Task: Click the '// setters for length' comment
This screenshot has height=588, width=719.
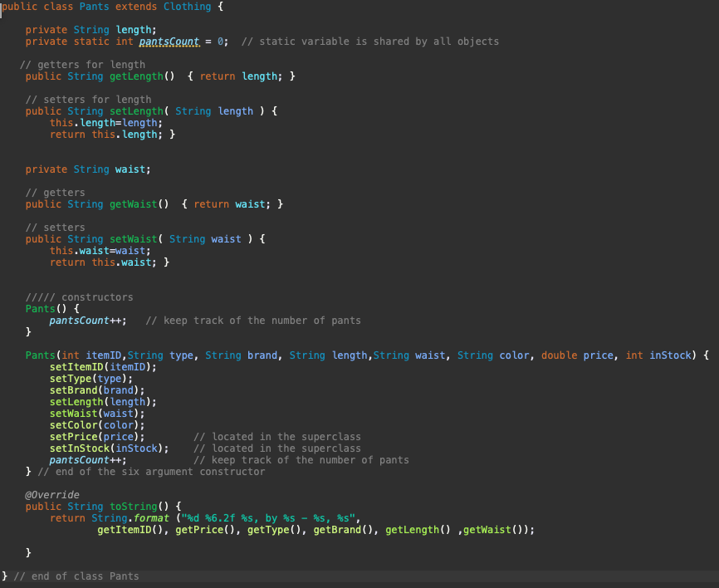Action: pyautogui.click(x=89, y=100)
